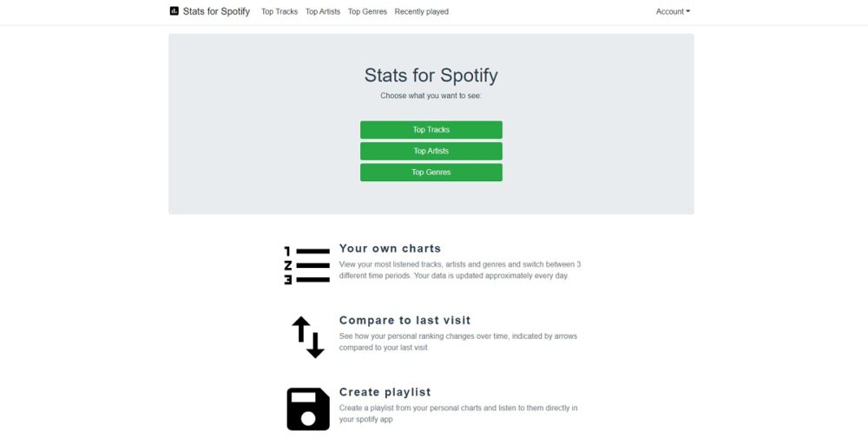This screenshot has width=868, height=437.
Task: Click the numbered list charts icon
Action: click(x=307, y=265)
